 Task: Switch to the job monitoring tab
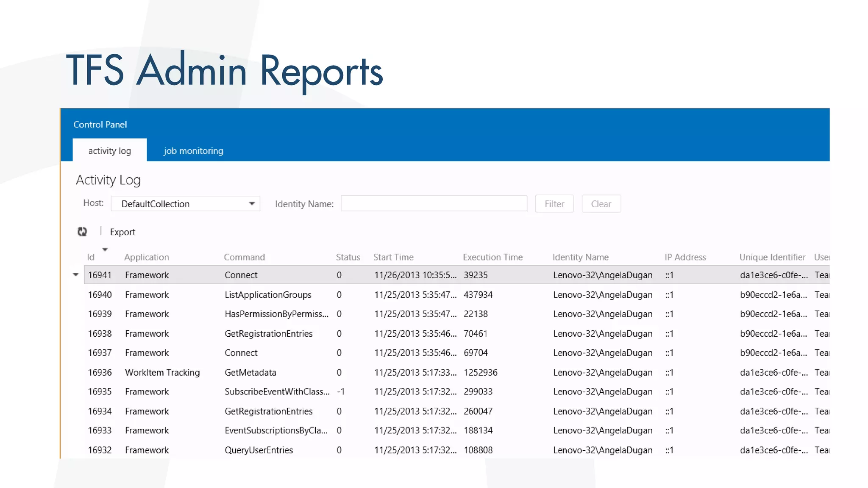(x=193, y=151)
